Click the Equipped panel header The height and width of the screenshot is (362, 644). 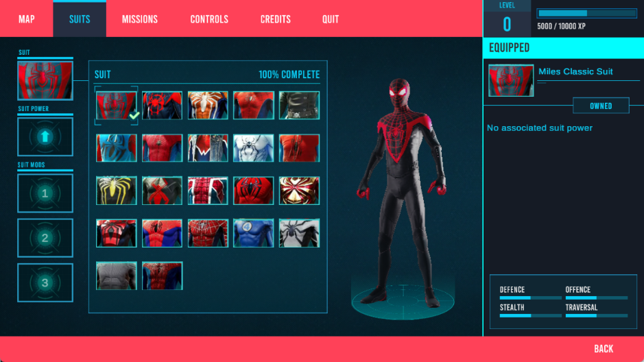[x=564, y=47]
